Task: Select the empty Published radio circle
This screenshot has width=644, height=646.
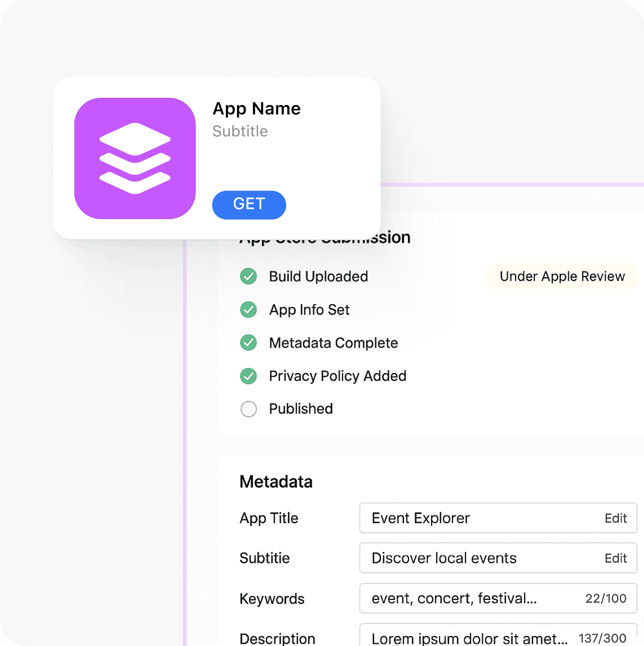Action: click(x=248, y=409)
